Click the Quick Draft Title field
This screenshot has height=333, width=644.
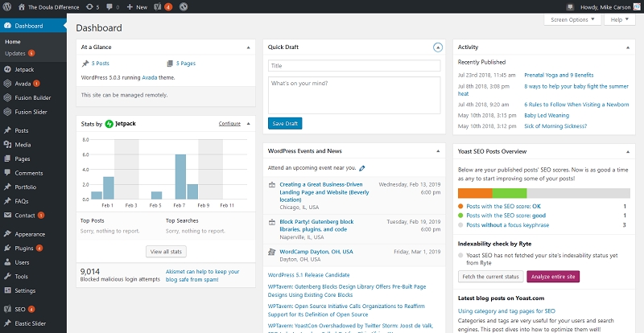[x=354, y=66]
